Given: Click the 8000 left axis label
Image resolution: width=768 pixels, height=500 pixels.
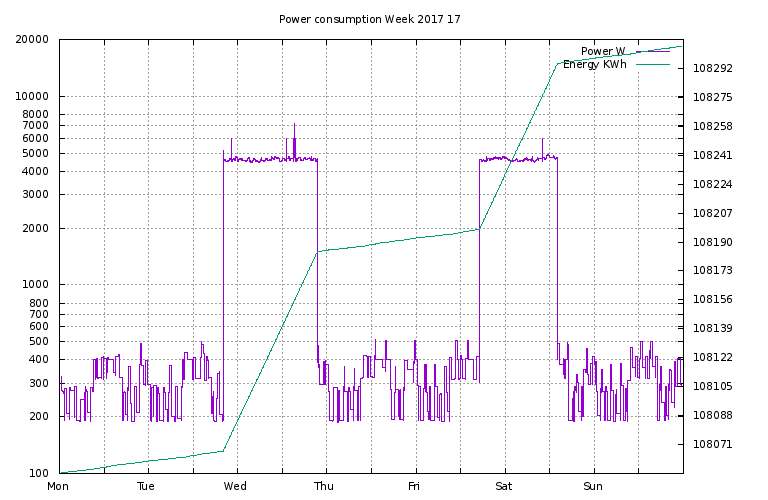Looking at the screenshot, I should (x=36, y=115).
